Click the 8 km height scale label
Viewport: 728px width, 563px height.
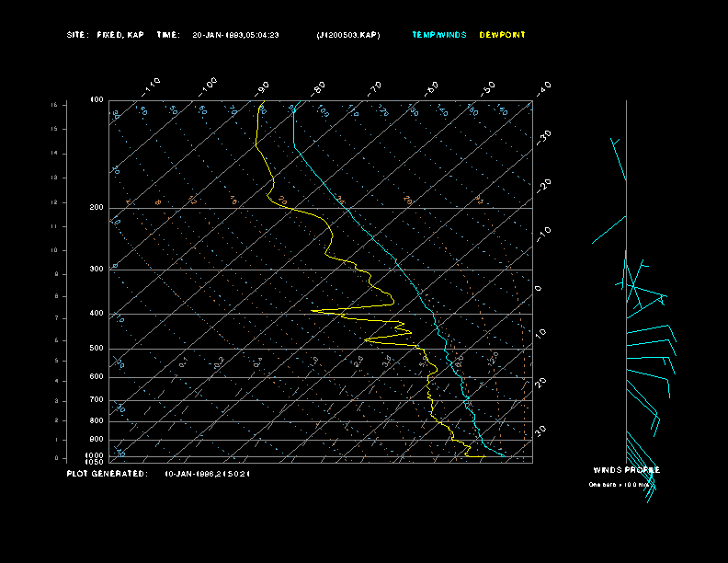[56, 296]
